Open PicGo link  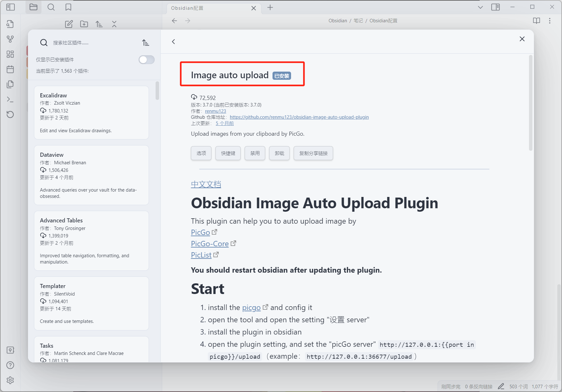tap(201, 232)
